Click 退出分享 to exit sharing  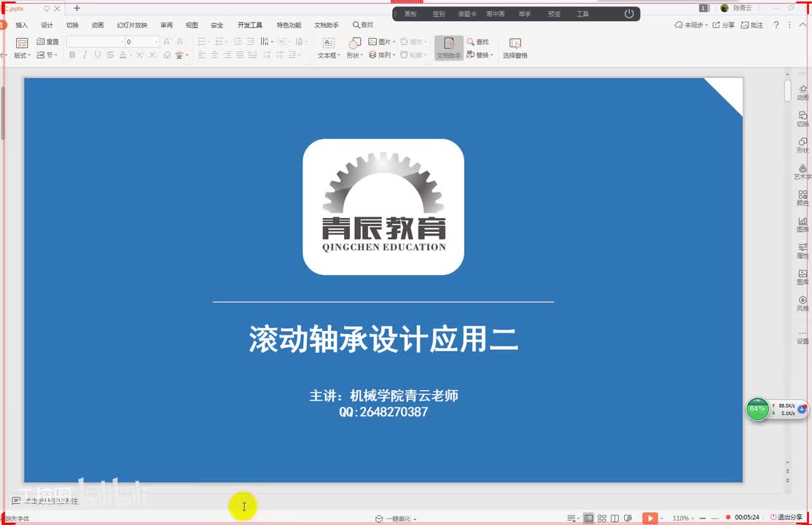tap(786, 517)
